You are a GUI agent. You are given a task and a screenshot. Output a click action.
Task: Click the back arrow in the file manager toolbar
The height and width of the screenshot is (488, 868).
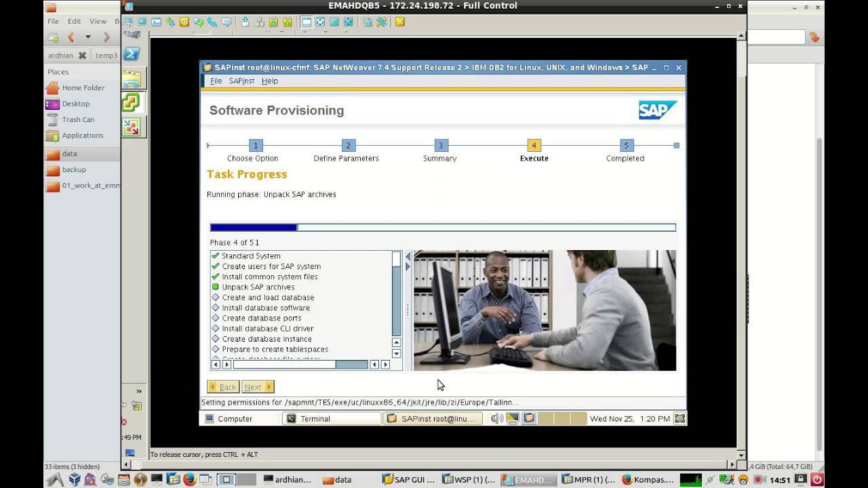tap(71, 37)
